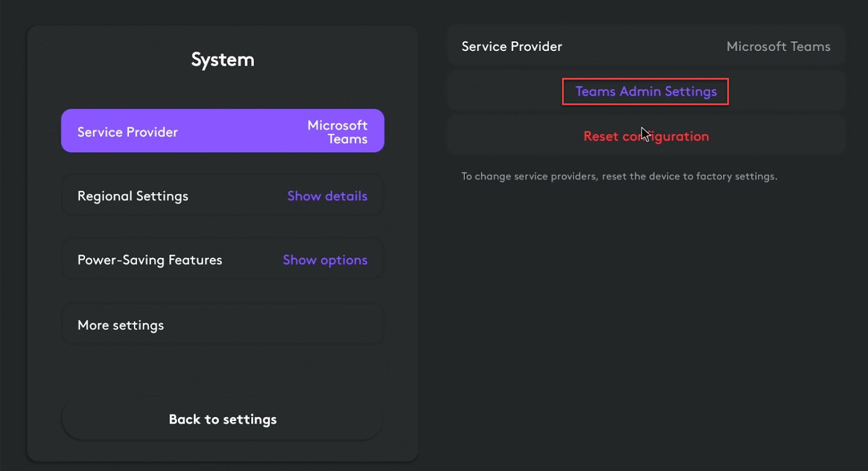
Task: Select the Service Provider item in System
Action: tap(222, 131)
